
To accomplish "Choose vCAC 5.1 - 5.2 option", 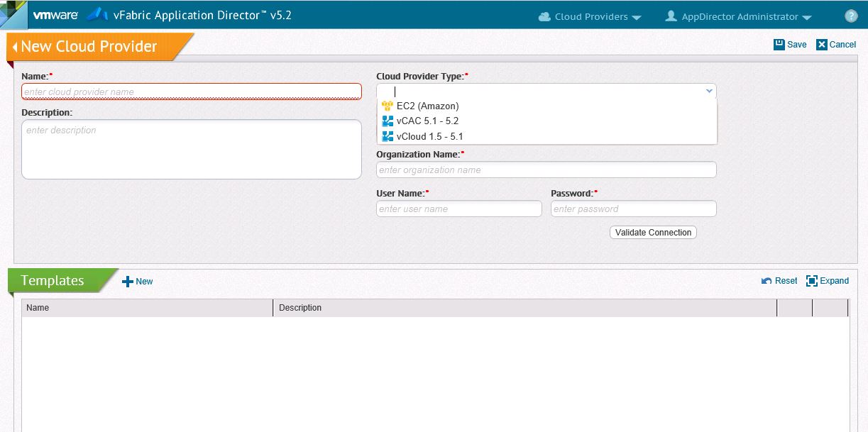I will (x=427, y=121).
